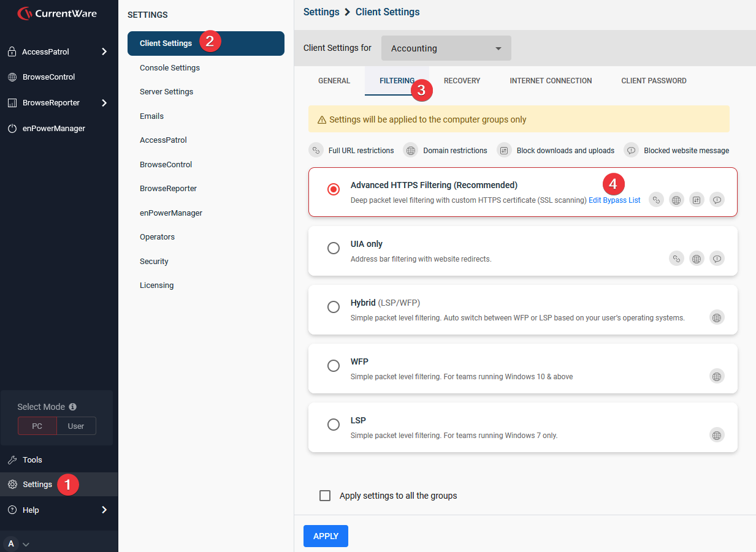Click the APPLY button

pos(326,536)
